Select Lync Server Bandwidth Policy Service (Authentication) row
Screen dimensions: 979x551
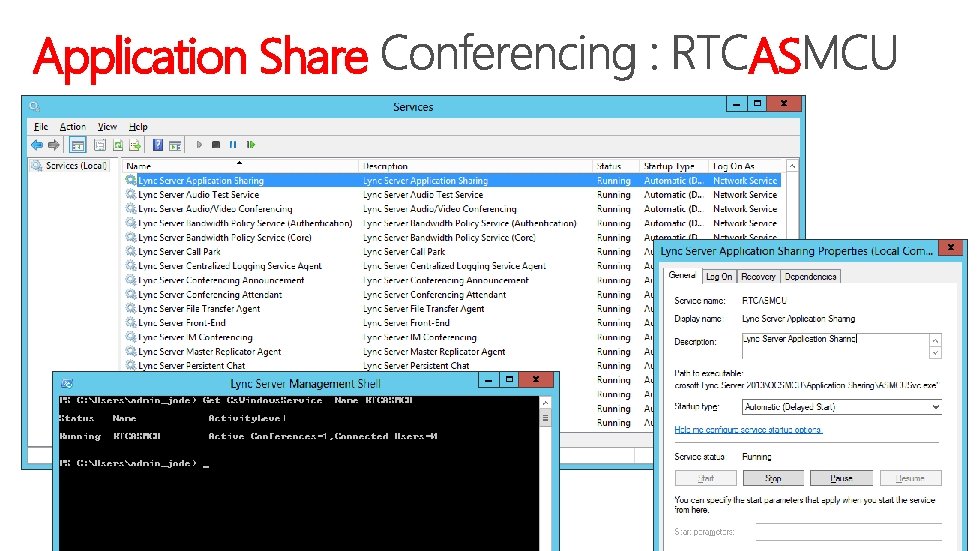[452, 223]
